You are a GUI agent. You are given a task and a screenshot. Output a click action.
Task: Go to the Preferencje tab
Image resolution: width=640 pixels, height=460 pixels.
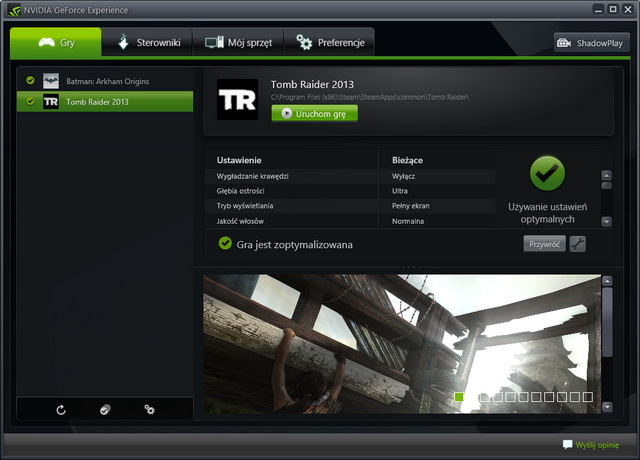pyautogui.click(x=329, y=42)
